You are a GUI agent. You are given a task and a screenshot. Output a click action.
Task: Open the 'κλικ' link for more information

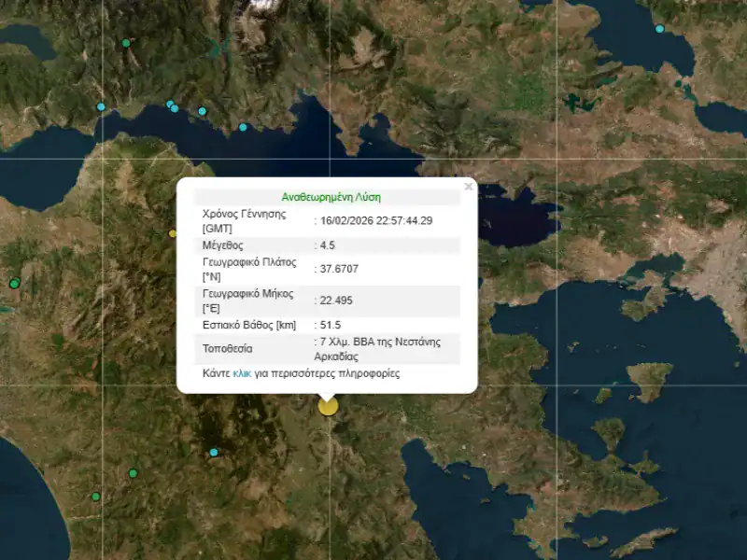pyautogui.click(x=242, y=373)
